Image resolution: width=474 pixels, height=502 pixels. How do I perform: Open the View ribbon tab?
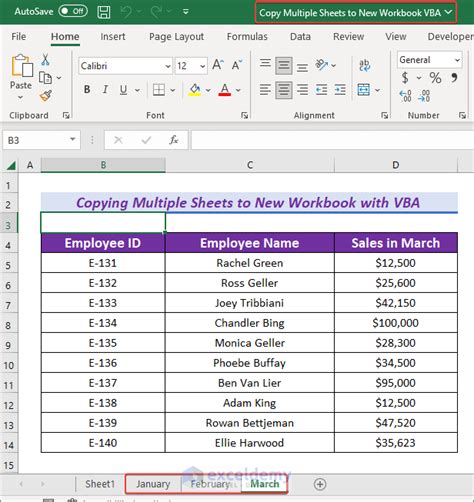(x=396, y=36)
